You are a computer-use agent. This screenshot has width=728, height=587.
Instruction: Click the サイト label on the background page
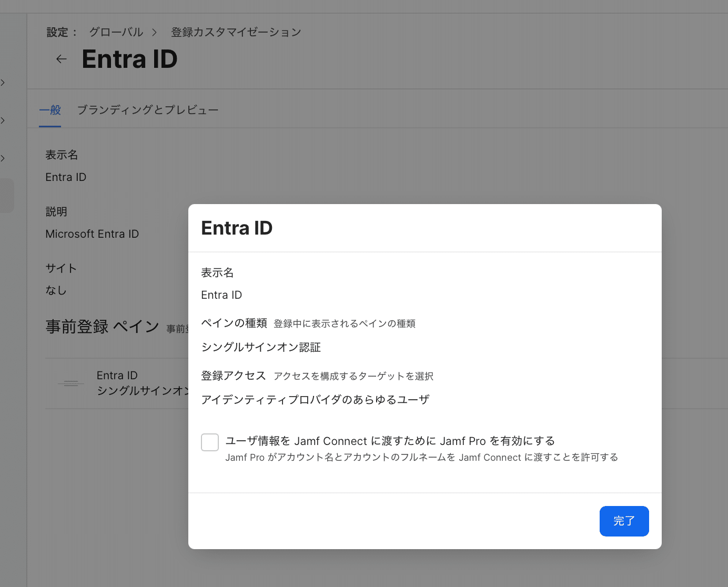coord(61,268)
